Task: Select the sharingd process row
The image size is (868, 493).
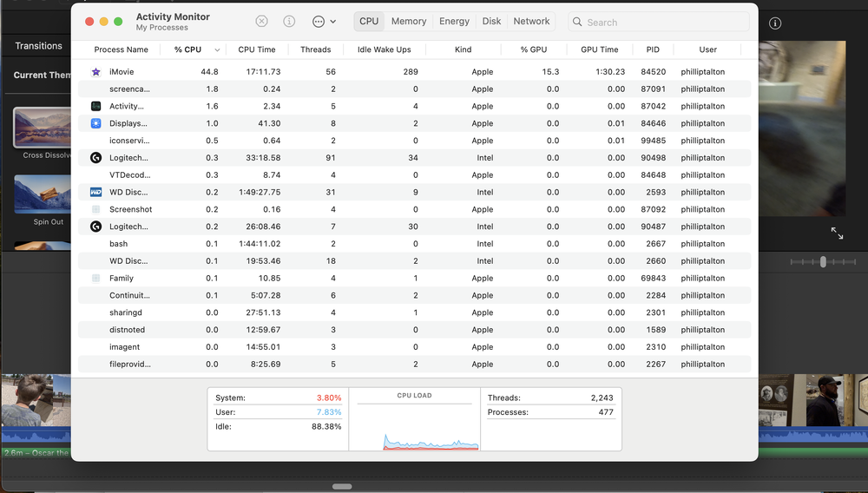Action: [x=414, y=312]
